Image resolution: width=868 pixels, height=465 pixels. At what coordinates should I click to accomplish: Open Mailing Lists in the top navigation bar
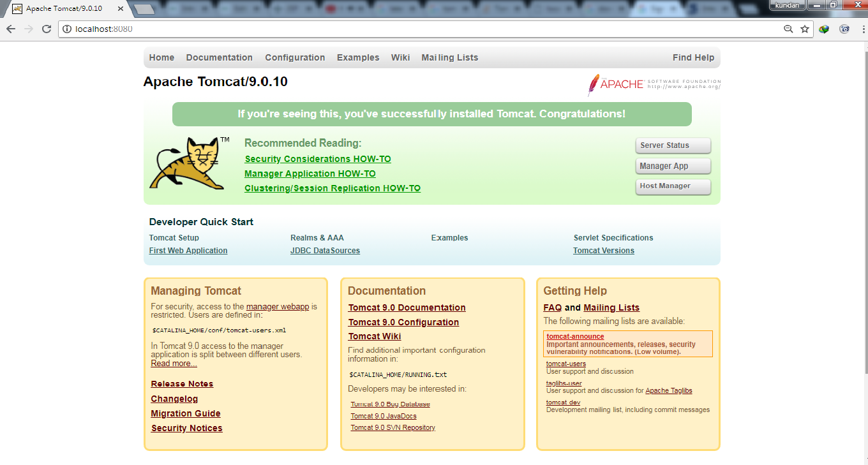pos(450,57)
